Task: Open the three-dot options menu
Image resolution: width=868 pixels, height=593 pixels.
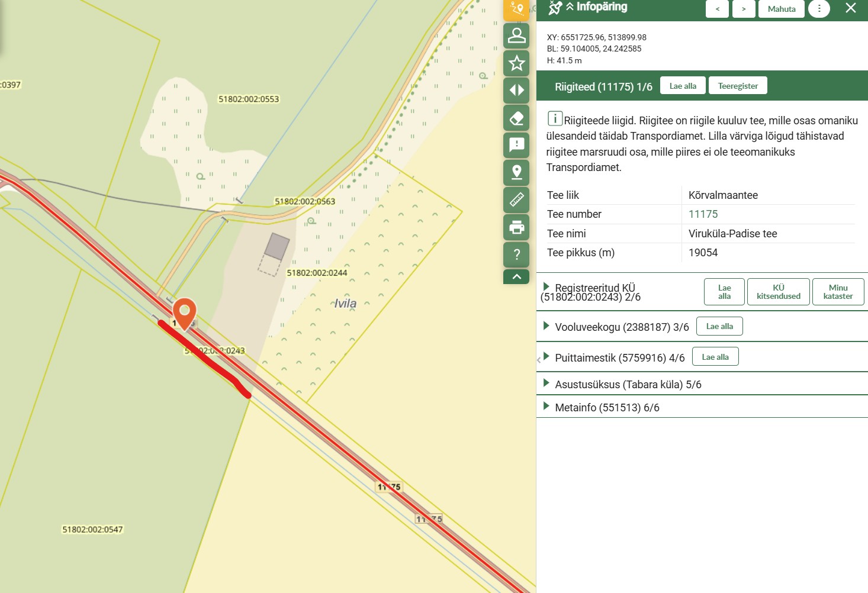Action: pyautogui.click(x=819, y=9)
